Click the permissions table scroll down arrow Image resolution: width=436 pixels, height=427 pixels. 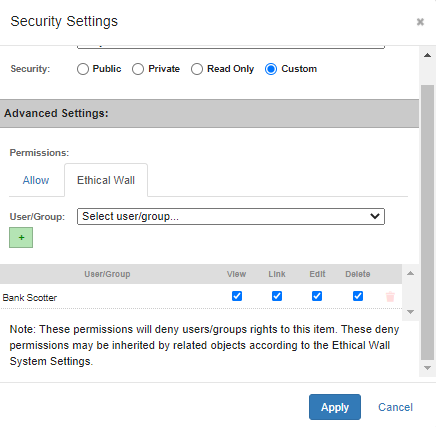pyautogui.click(x=410, y=312)
